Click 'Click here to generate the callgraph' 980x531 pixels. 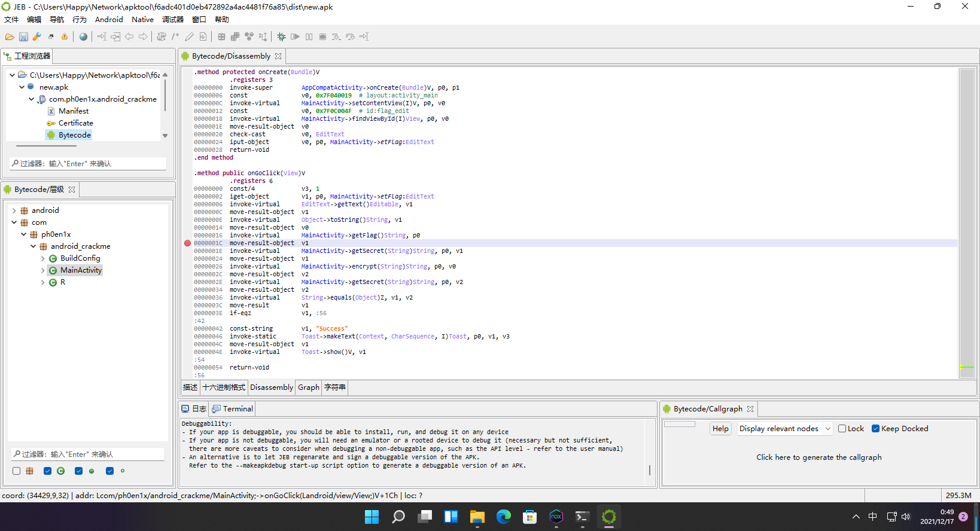click(x=818, y=457)
